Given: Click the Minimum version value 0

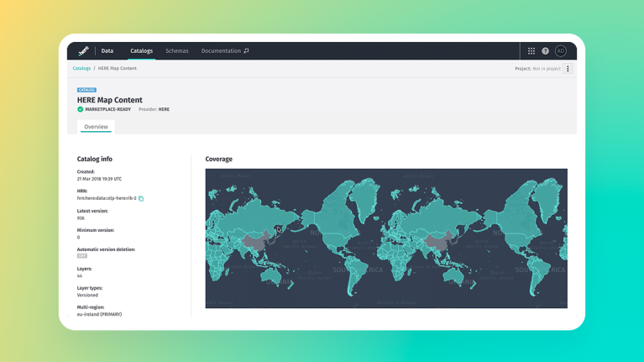Looking at the screenshot, I should pos(78,237).
